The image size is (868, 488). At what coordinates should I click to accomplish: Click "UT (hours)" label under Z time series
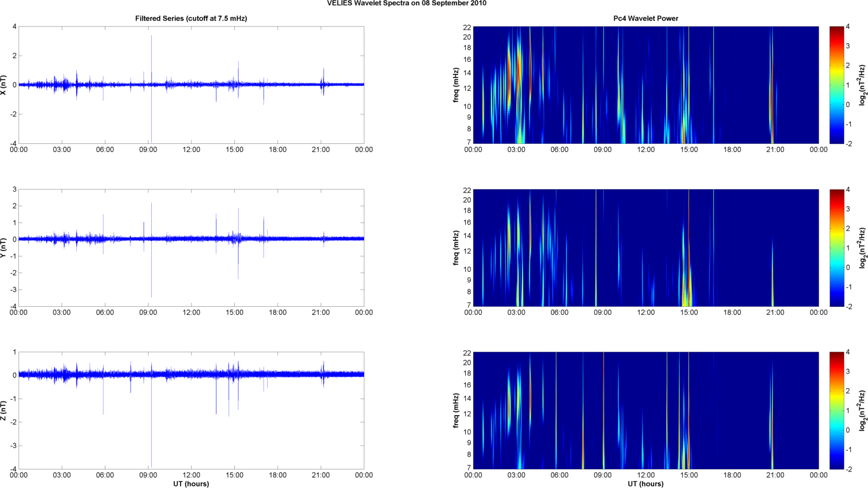click(191, 483)
